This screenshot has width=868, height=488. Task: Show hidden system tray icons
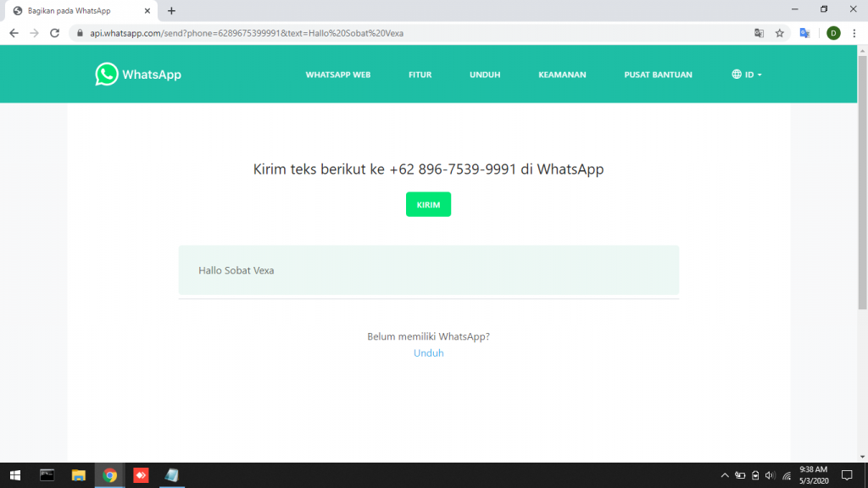click(725, 475)
